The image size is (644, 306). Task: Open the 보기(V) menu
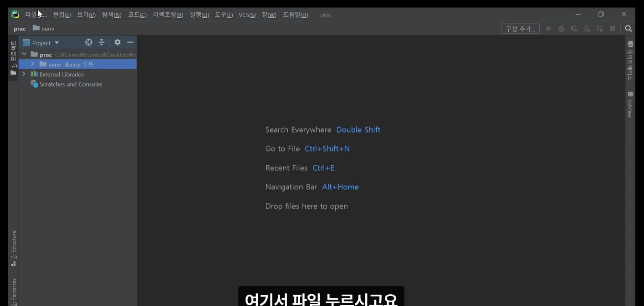(86, 15)
